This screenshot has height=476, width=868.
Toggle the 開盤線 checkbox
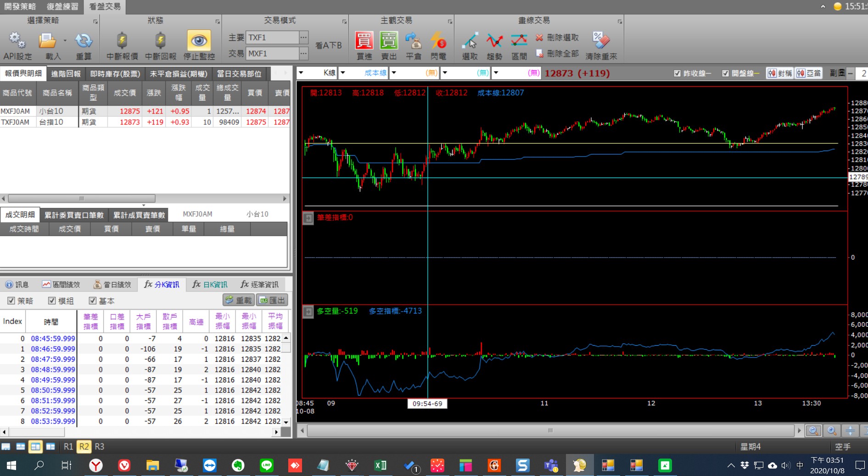725,73
